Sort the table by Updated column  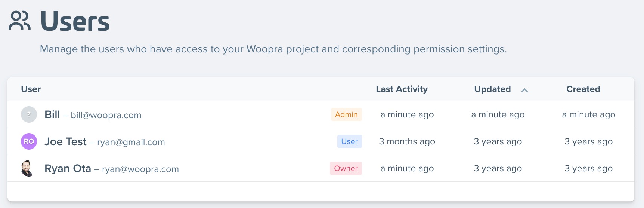click(492, 89)
